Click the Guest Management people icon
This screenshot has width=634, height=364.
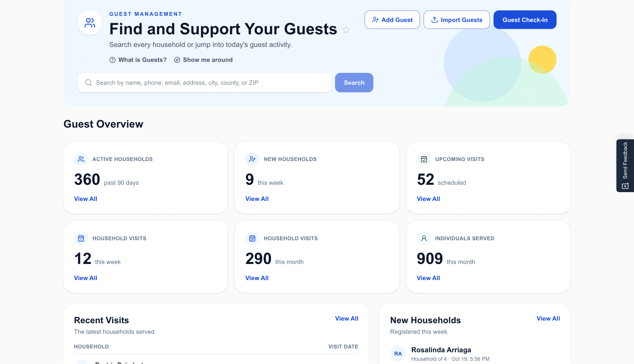(x=90, y=23)
